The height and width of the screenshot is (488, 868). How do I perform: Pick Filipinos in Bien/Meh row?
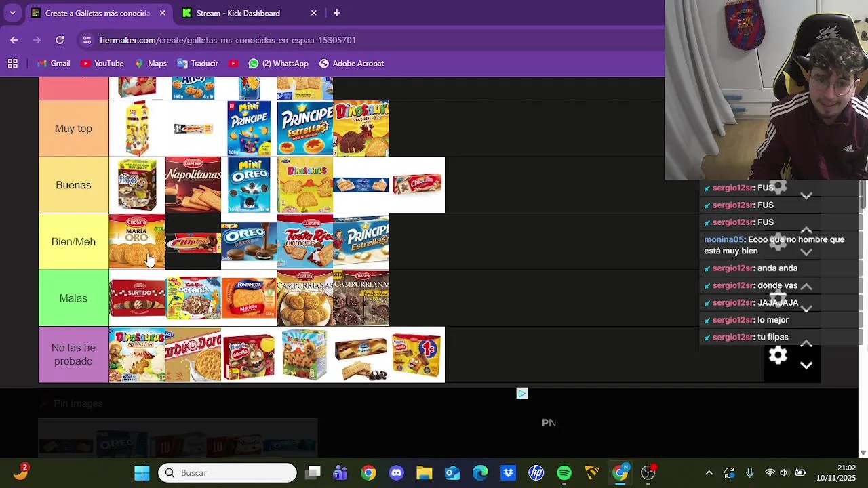(193, 242)
